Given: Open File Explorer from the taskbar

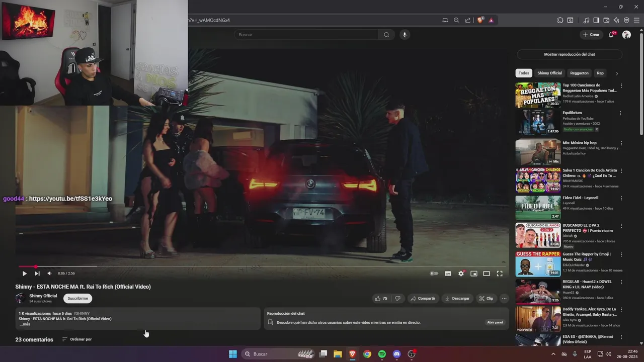Looking at the screenshot, I should click(x=338, y=354).
